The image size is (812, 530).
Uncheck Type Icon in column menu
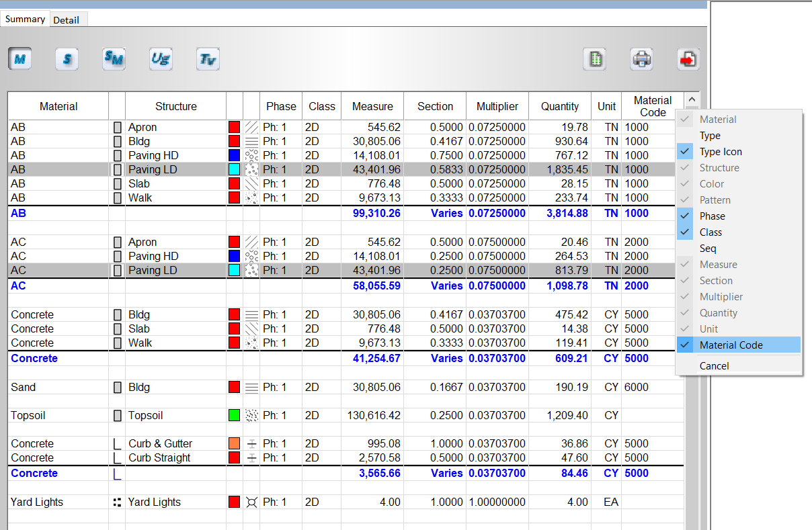(721, 152)
